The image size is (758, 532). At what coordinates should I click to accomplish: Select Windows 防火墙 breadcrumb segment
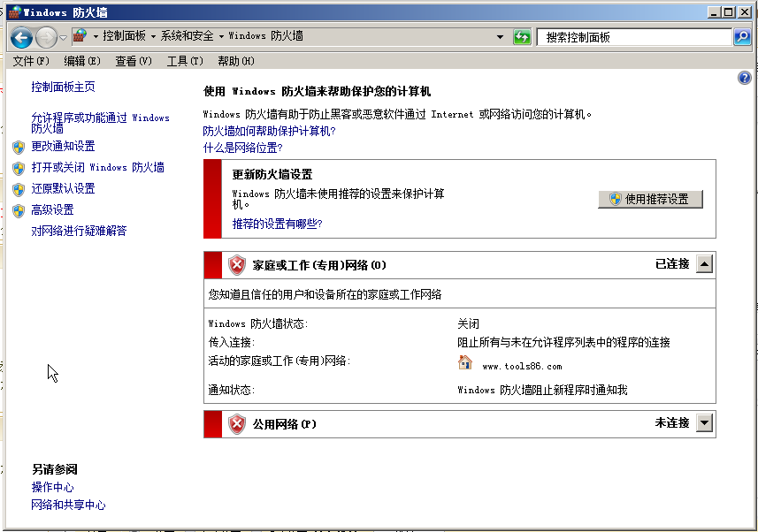[265, 35]
